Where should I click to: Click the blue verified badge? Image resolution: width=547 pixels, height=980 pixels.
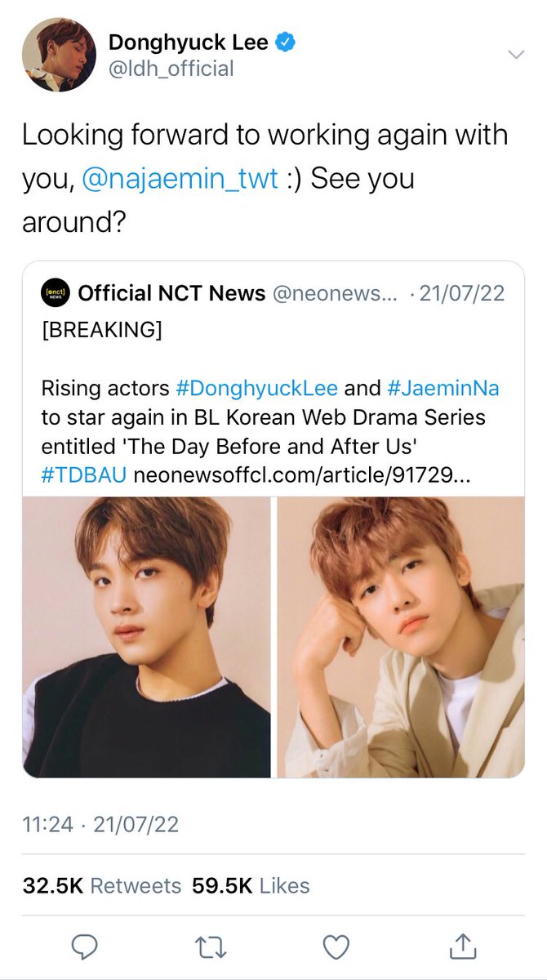[286, 42]
